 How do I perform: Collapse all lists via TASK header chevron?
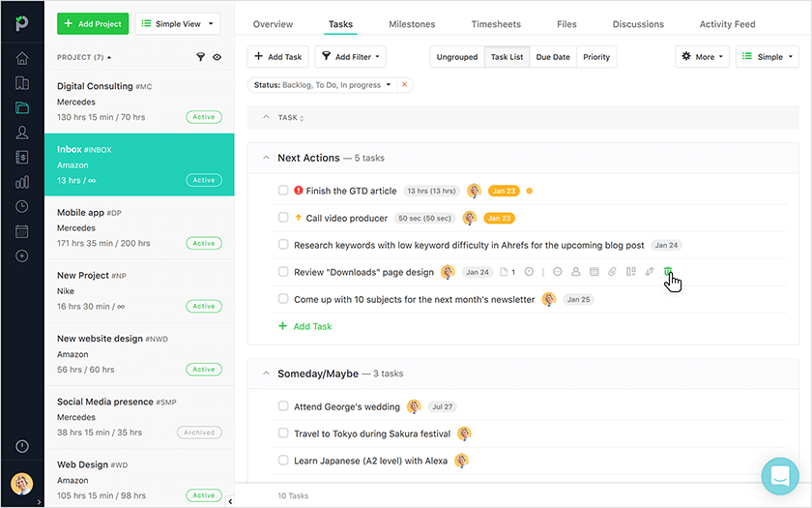[x=266, y=117]
